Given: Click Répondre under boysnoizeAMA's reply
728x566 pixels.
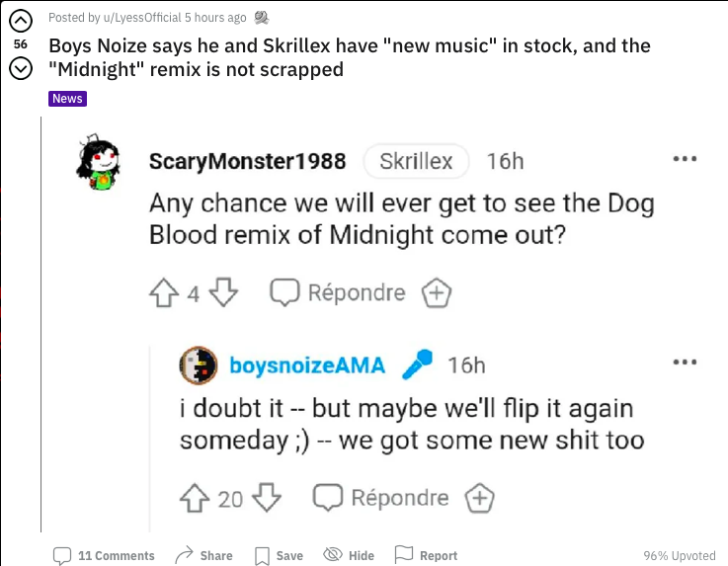Looking at the screenshot, I should pos(380,498).
